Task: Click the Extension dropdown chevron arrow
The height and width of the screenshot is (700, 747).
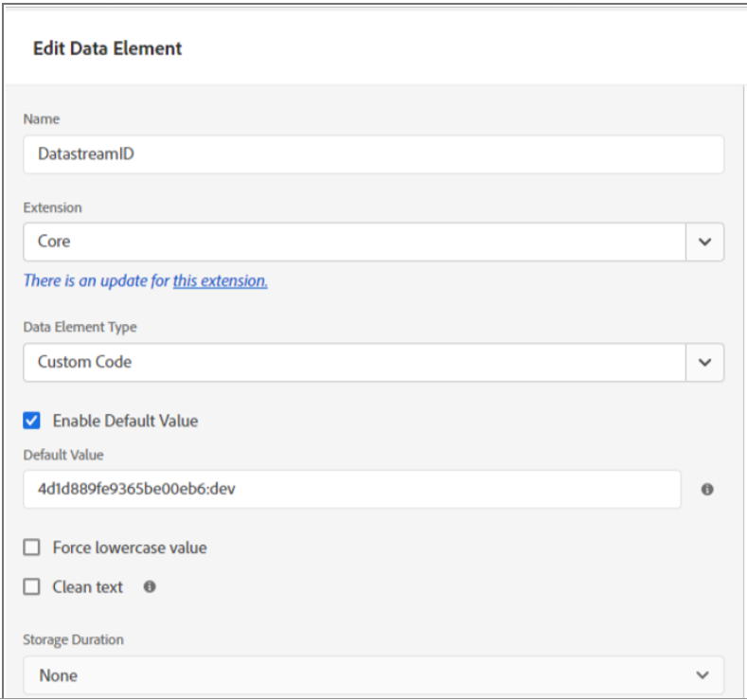Action: click(704, 242)
